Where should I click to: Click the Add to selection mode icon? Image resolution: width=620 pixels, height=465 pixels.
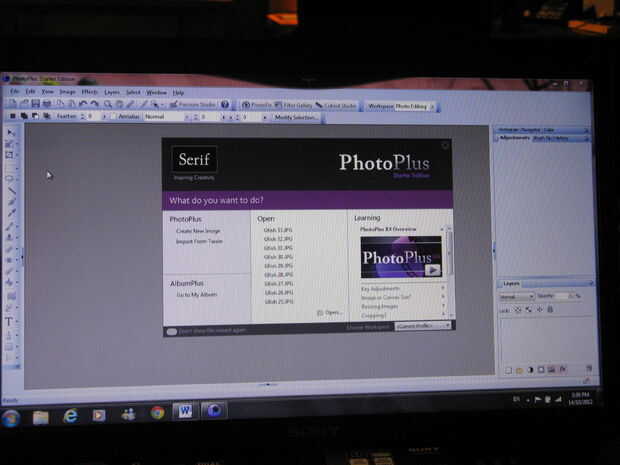[24, 116]
